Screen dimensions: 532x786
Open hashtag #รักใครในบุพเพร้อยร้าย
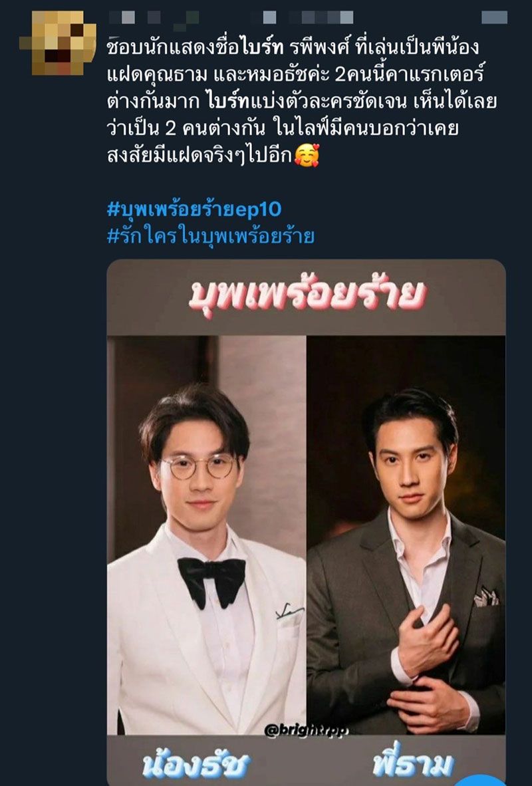pos(211,235)
